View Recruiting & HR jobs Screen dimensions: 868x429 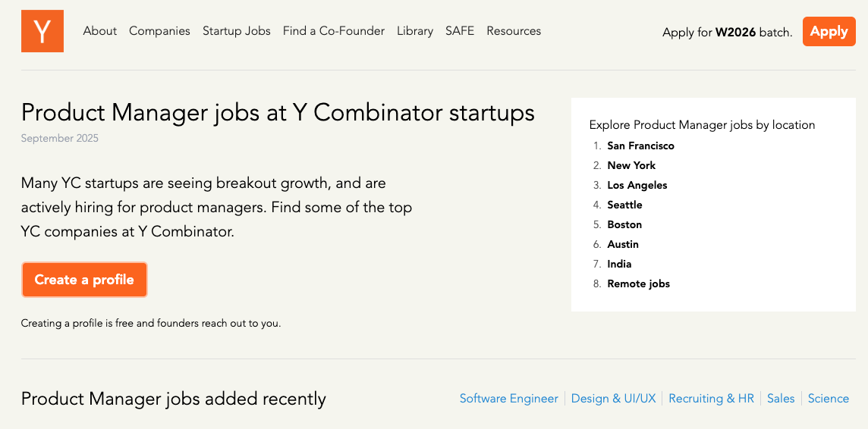coord(711,399)
